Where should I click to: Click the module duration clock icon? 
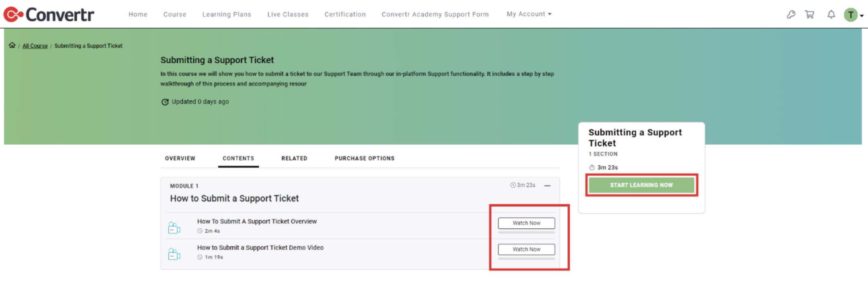coord(513,185)
